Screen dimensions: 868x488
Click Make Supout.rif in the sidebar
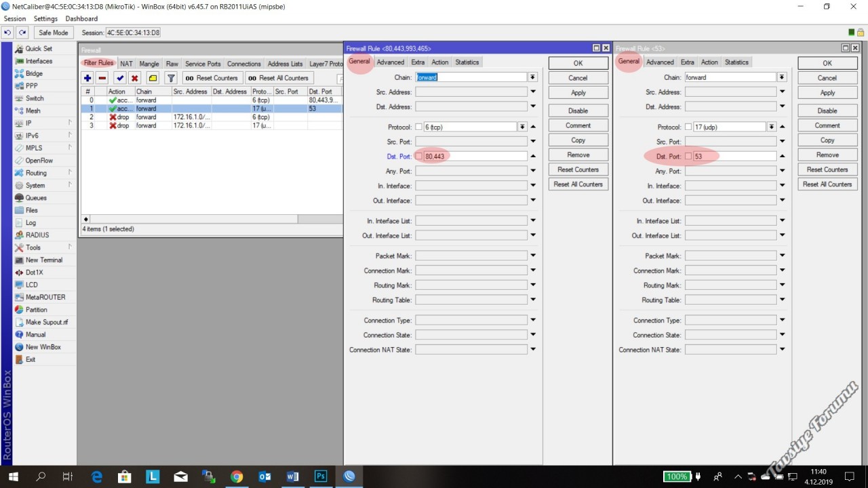(x=47, y=322)
